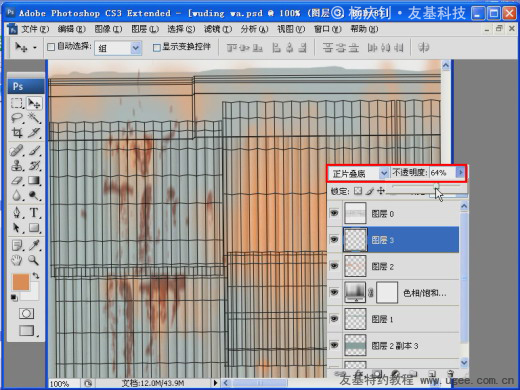Select the 图层 1 layer thumbnail
The width and height of the screenshot is (520, 390).
coord(355,319)
